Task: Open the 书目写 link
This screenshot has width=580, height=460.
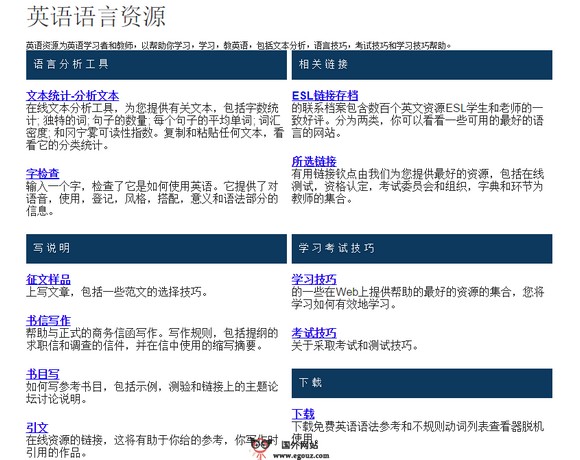Action: pyautogui.click(x=43, y=374)
